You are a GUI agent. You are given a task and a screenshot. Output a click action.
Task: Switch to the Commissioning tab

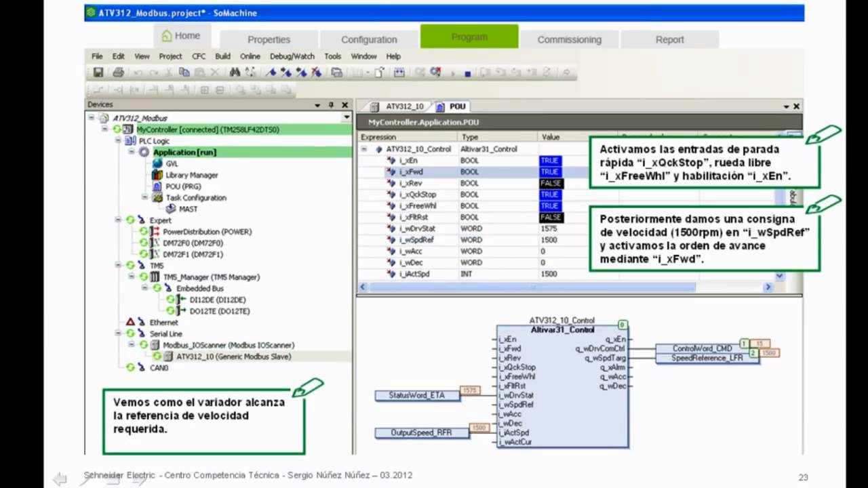(x=570, y=39)
